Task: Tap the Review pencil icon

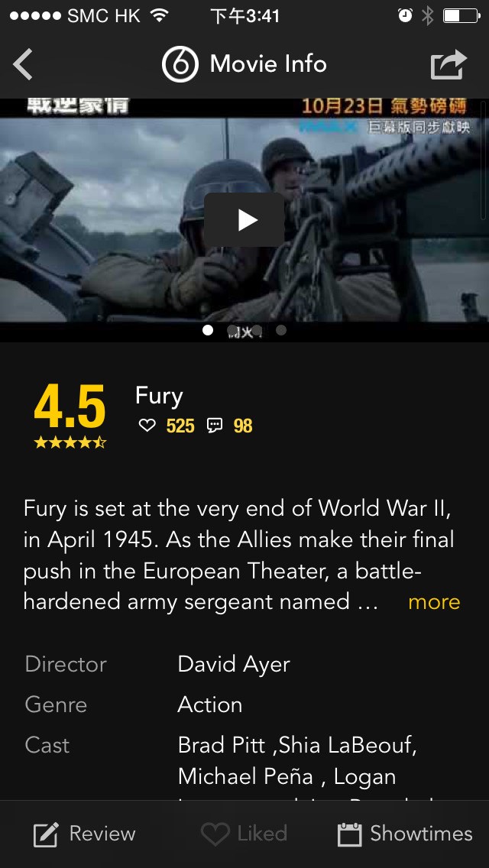Action: [x=45, y=835]
